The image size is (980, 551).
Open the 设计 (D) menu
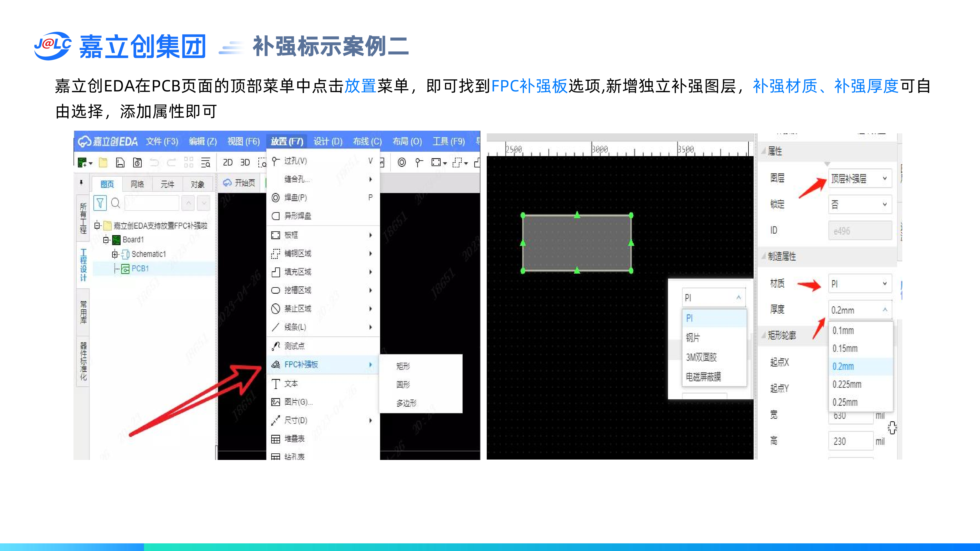pos(327,141)
